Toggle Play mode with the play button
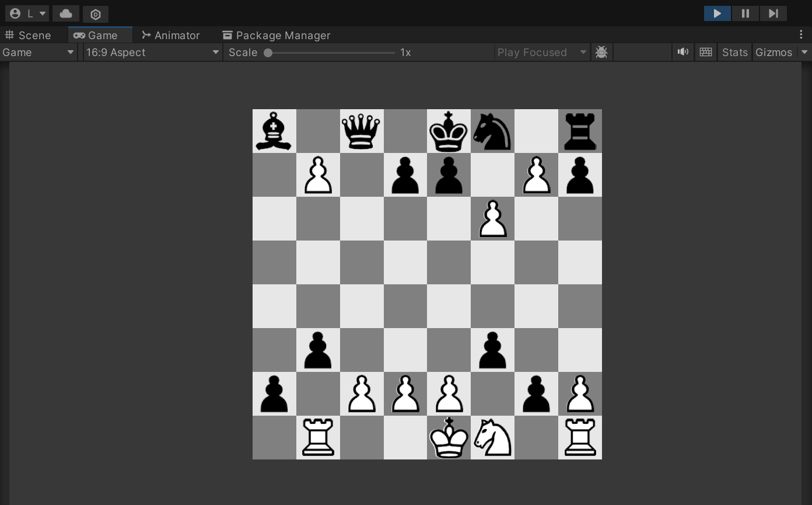This screenshot has height=505, width=812. click(x=717, y=13)
